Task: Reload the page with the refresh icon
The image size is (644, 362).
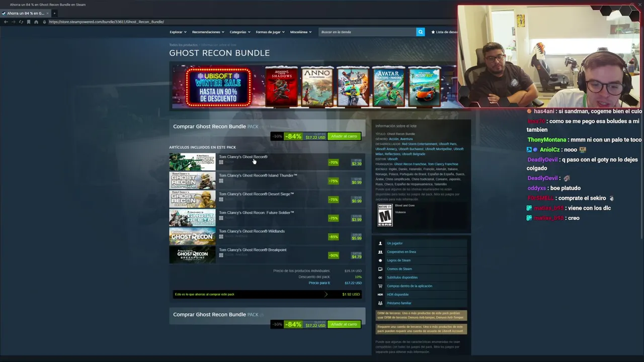Action: (x=21, y=22)
